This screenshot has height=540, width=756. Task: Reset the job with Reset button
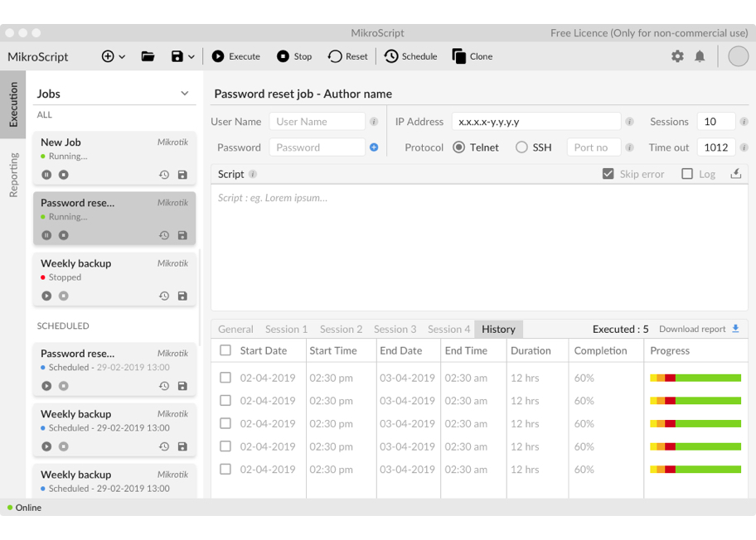(347, 56)
